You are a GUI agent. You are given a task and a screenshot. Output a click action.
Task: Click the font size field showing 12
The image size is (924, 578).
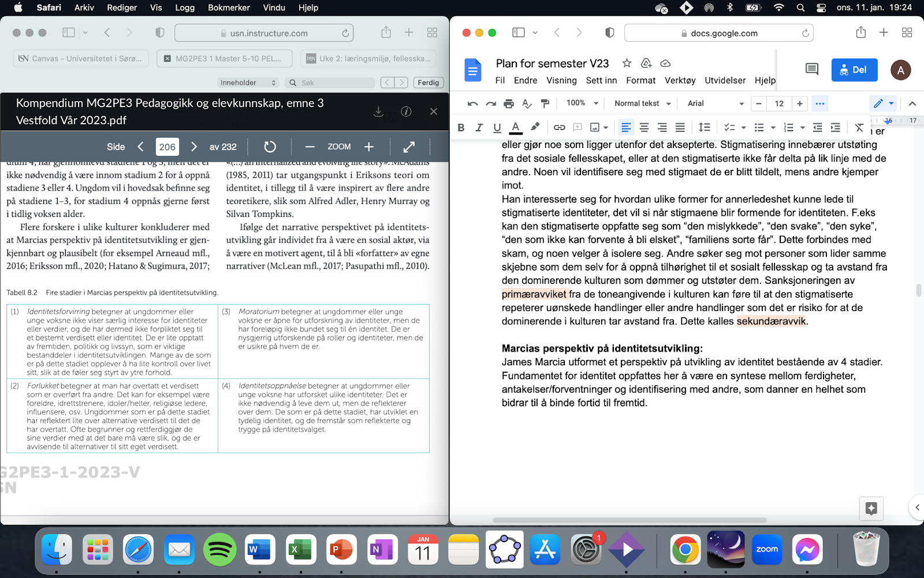tap(780, 103)
